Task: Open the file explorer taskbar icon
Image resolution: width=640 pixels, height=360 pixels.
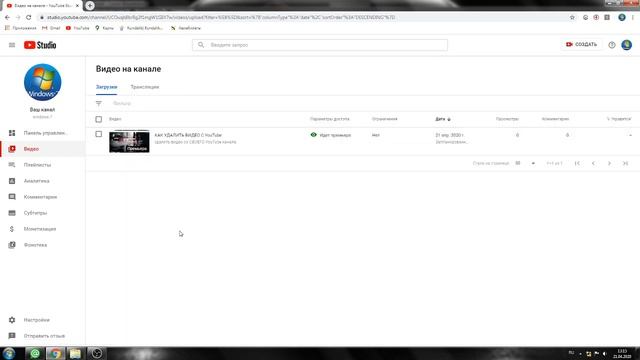Action: 75,353
